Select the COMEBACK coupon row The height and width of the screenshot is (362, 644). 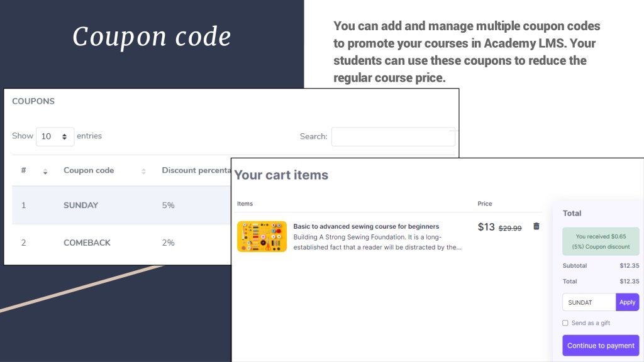[x=121, y=243]
